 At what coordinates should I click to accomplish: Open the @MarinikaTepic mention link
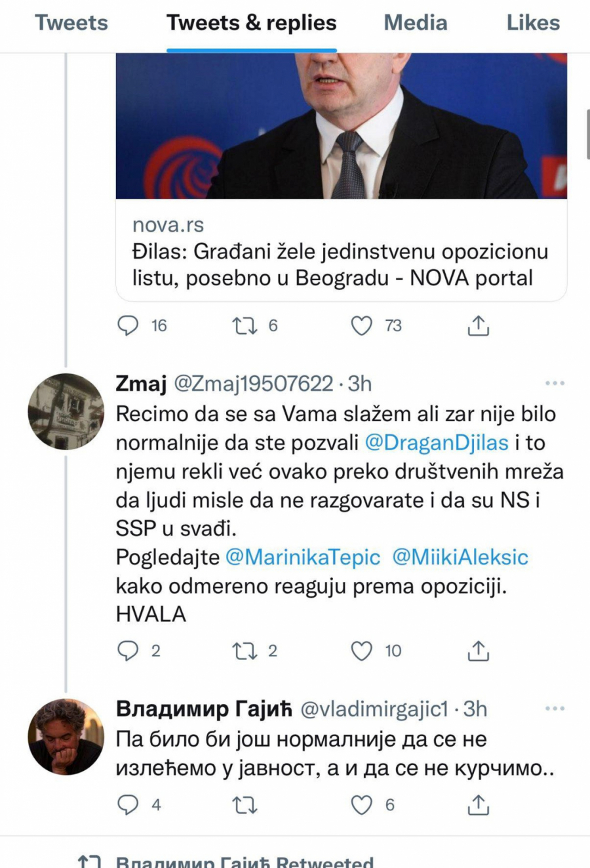(x=303, y=557)
